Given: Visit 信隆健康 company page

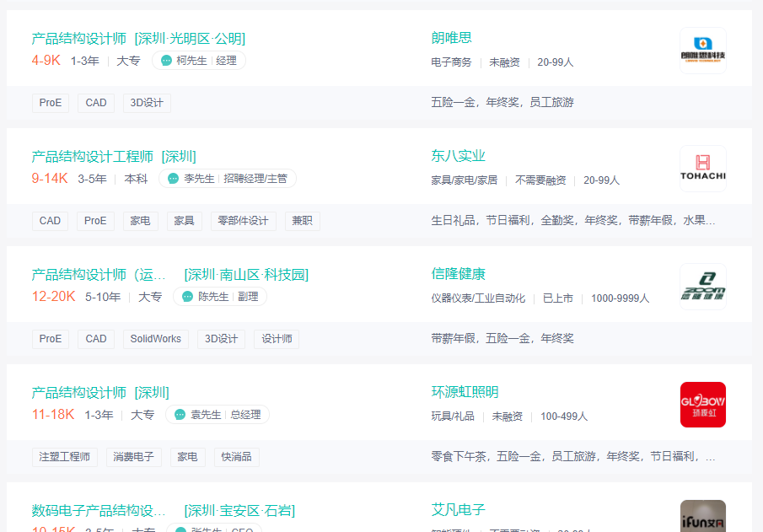Looking at the screenshot, I should pyautogui.click(x=458, y=274).
